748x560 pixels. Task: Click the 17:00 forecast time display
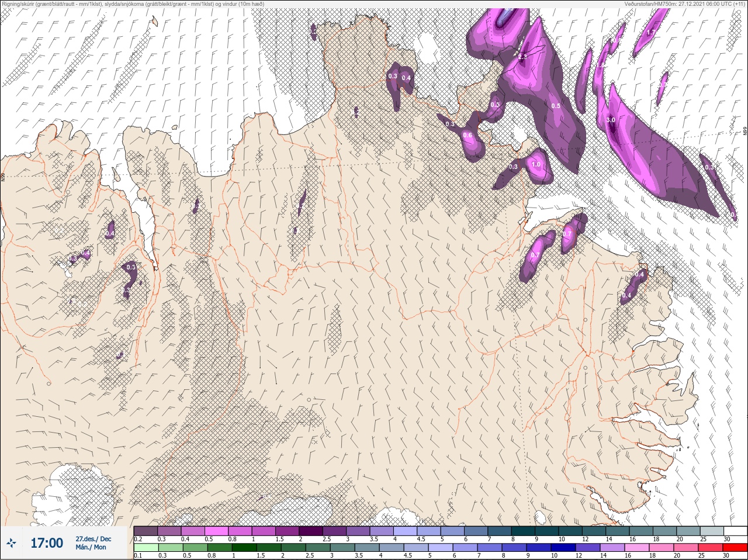pos(47,543)
